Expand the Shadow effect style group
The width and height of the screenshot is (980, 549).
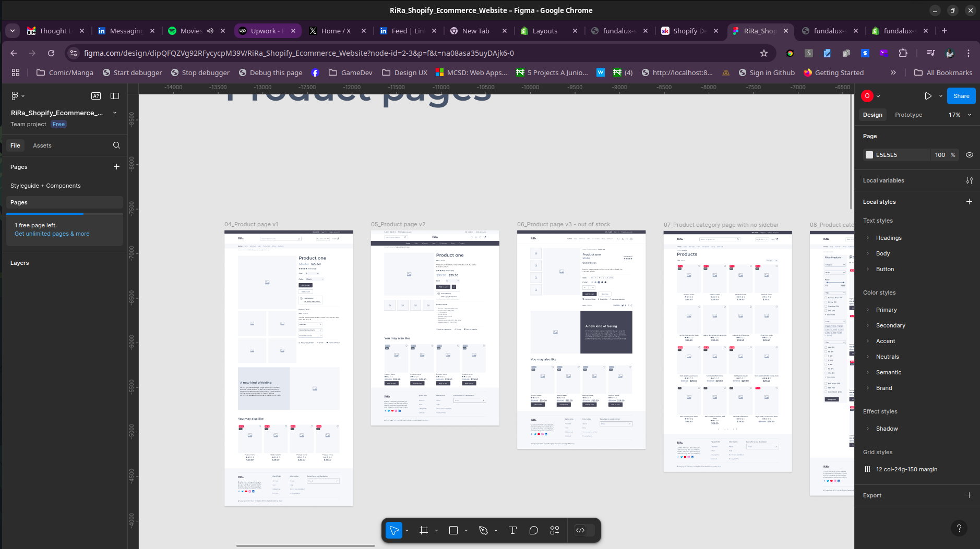[868, 429]
